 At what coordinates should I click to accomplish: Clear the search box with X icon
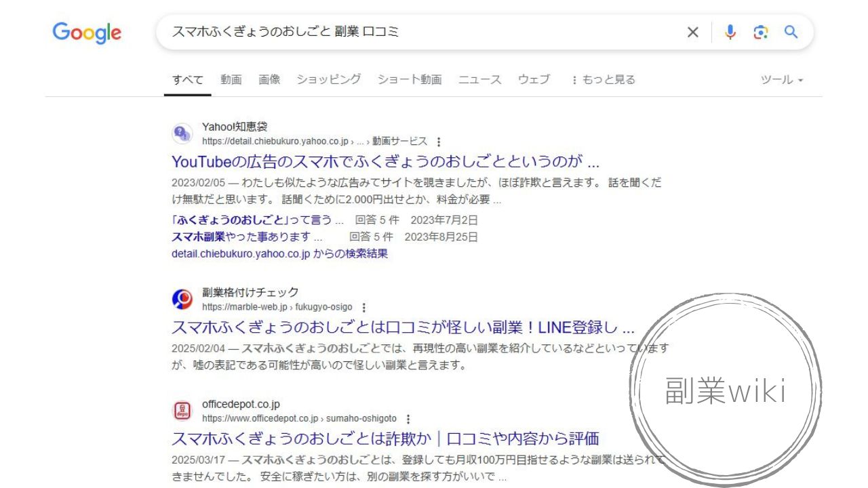[x=692, y=33]
